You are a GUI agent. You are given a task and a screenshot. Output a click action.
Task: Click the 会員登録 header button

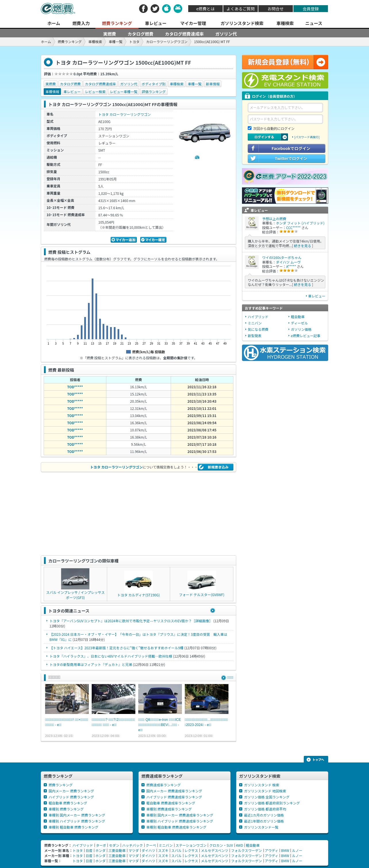coord(310,9)
